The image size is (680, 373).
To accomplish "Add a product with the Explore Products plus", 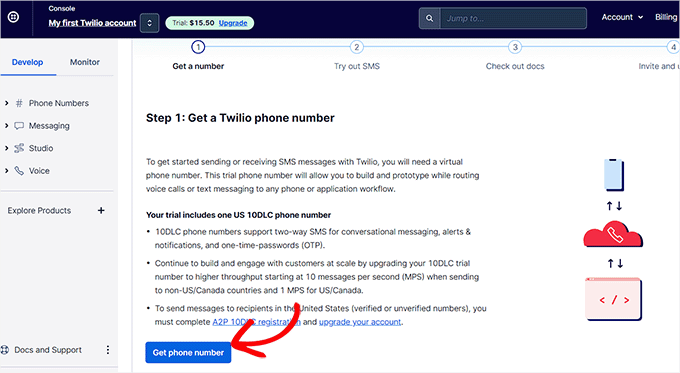I will [x=101, y=210].
